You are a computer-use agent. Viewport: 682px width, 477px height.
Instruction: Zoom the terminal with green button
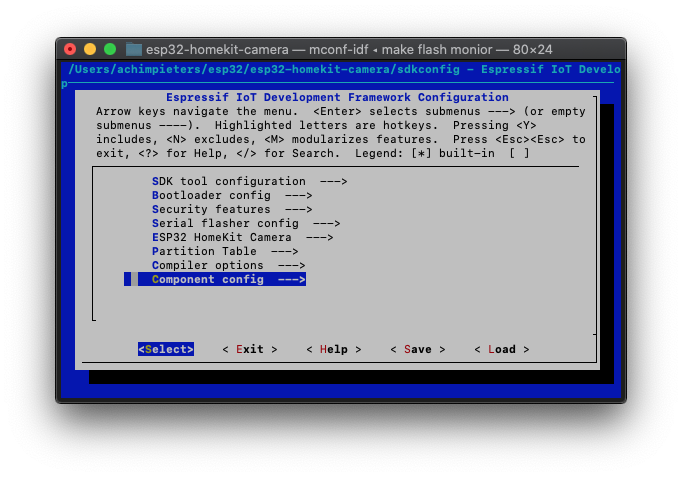110,49
